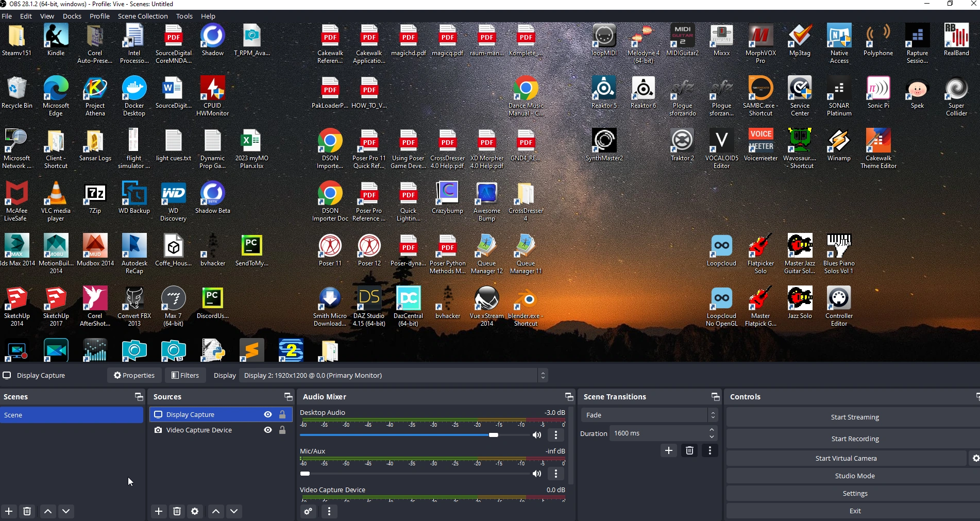Click the Start Streaming button

855,417
